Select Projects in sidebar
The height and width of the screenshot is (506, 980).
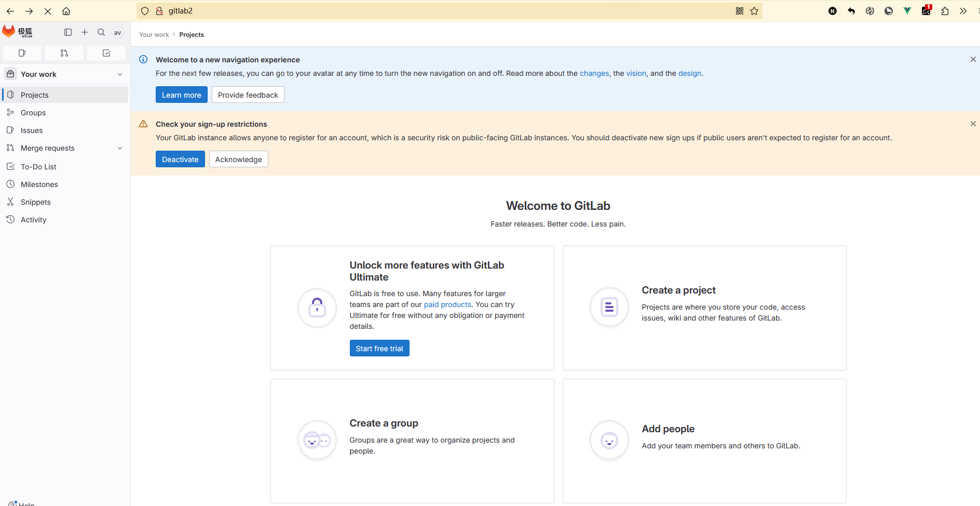click(x=65, y=95)
